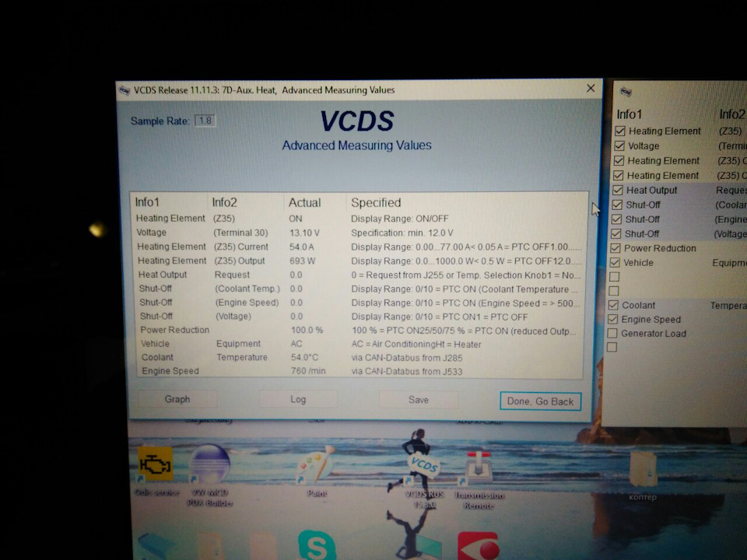Screen dimensions: 747x560
Task: Select the Shut-Off (Voltage) row in table
Action: (x=359, y=317)
